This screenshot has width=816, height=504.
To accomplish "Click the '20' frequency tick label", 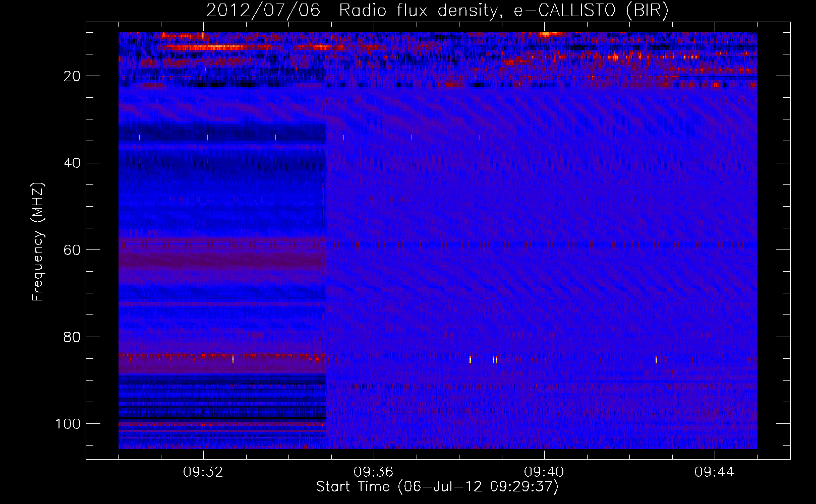I will click(x=73, y=76).
